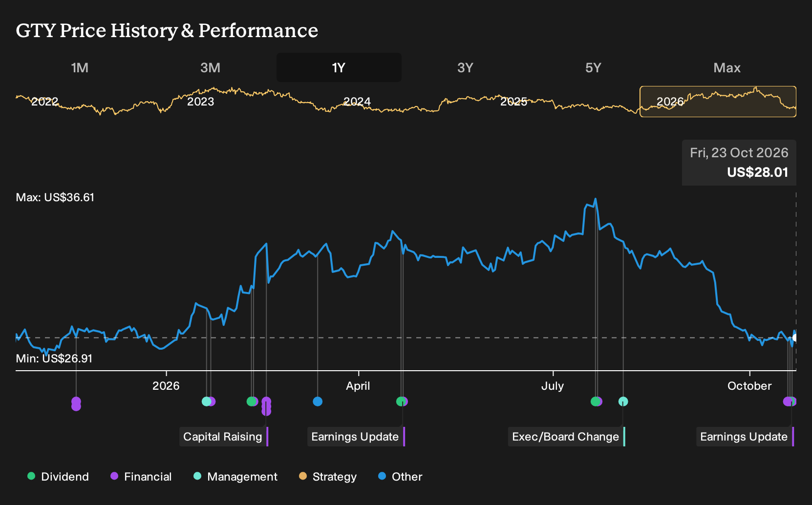
Task: Click 2025 in the overview mini chart
Action: pyautogui.click(x=513, y=102)
